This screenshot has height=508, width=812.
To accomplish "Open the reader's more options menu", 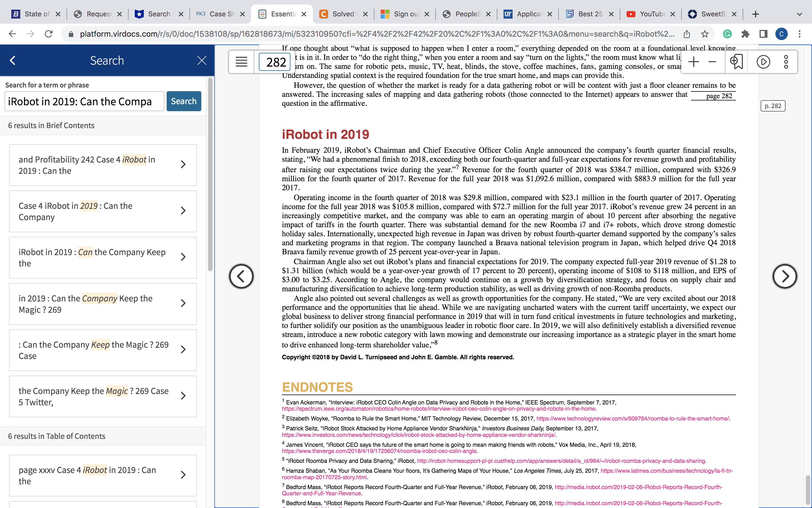I will tap(786, 62).
